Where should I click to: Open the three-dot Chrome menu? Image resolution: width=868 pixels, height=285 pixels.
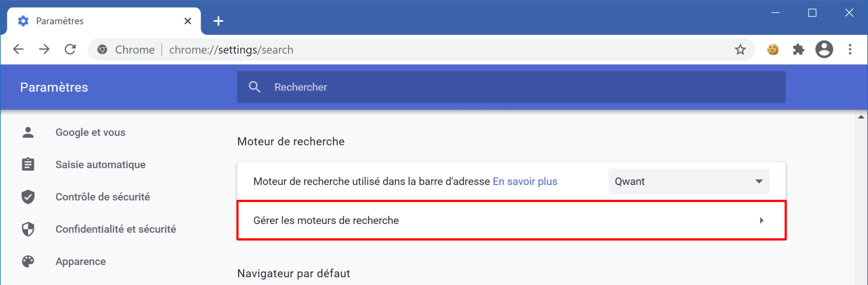850,50
